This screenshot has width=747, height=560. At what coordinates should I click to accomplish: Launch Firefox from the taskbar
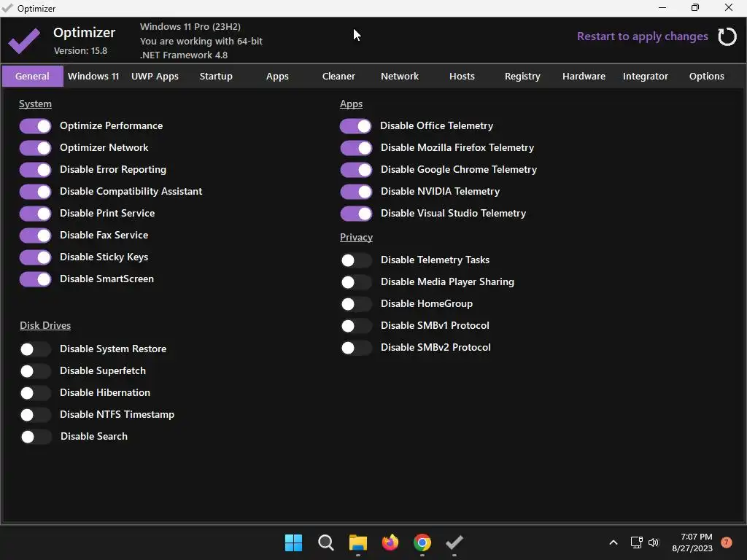pos(390,542)
